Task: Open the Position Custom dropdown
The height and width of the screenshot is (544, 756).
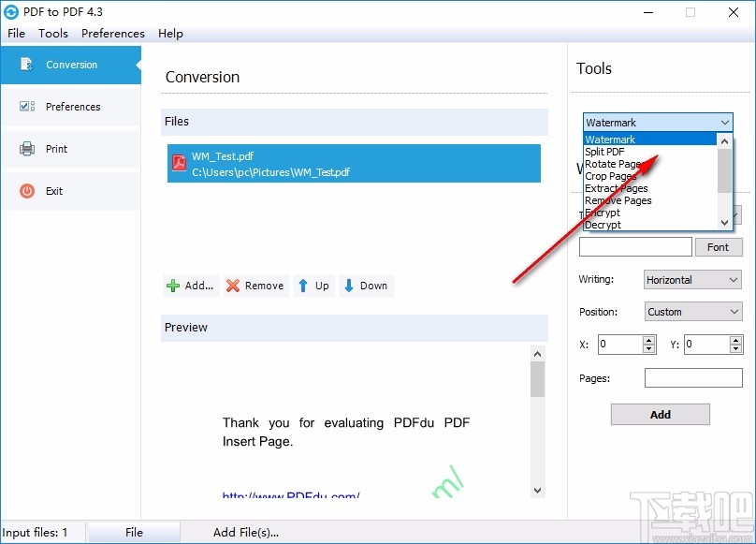Action: (x=692, y=312)
